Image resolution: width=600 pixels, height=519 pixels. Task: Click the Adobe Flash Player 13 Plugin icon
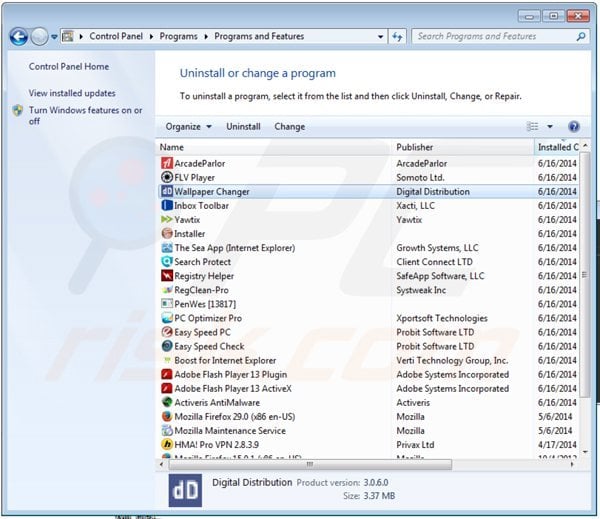point(167,374)
